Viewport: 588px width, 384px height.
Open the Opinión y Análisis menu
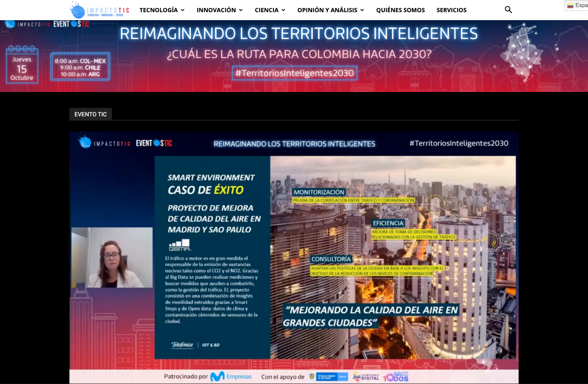pos(327,10)
